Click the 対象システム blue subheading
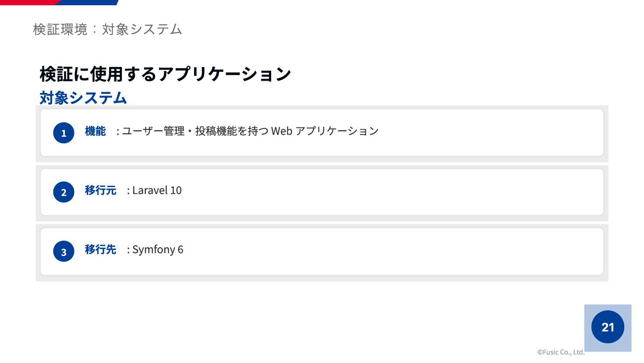Screen dimensions: 644x363 click(x=83, y=97)
